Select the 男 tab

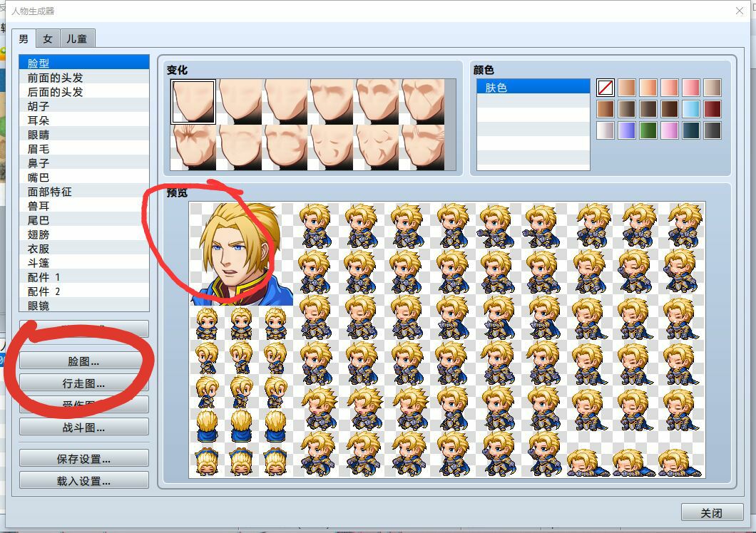(24, 38)
